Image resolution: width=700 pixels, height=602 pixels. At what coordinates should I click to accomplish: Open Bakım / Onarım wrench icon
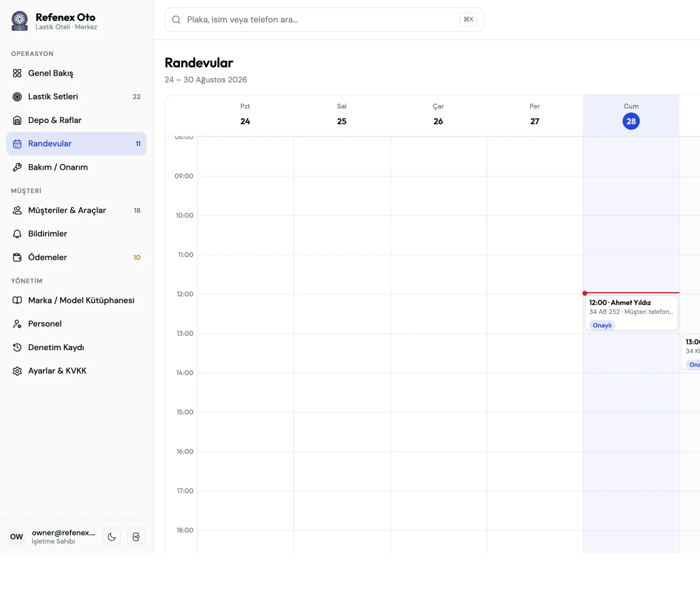(x=17, y=167)
